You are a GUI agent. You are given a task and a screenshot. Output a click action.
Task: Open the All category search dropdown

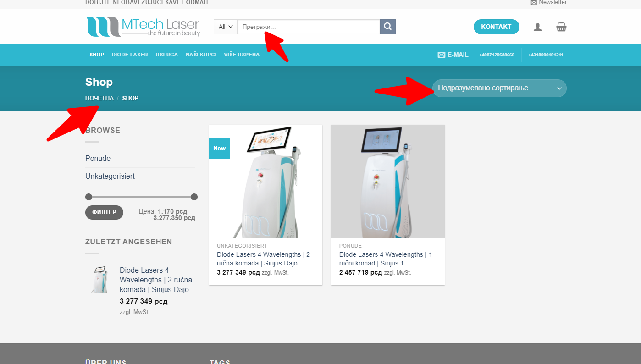click(226, 27)
